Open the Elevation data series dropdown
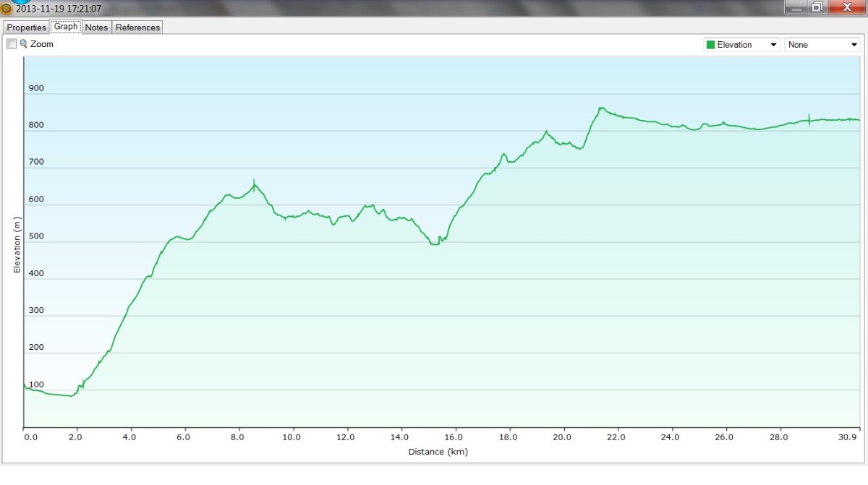This screenshot has height=485, width=868. (741, 45)
